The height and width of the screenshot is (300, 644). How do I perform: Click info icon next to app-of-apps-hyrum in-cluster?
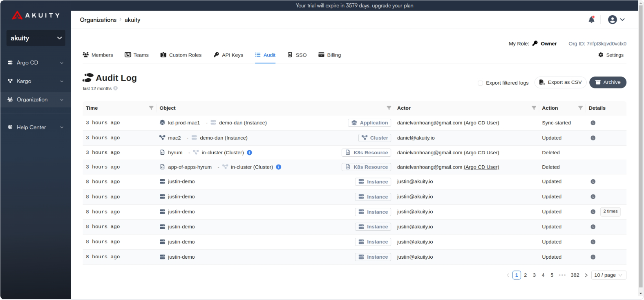tap(278, 167)
